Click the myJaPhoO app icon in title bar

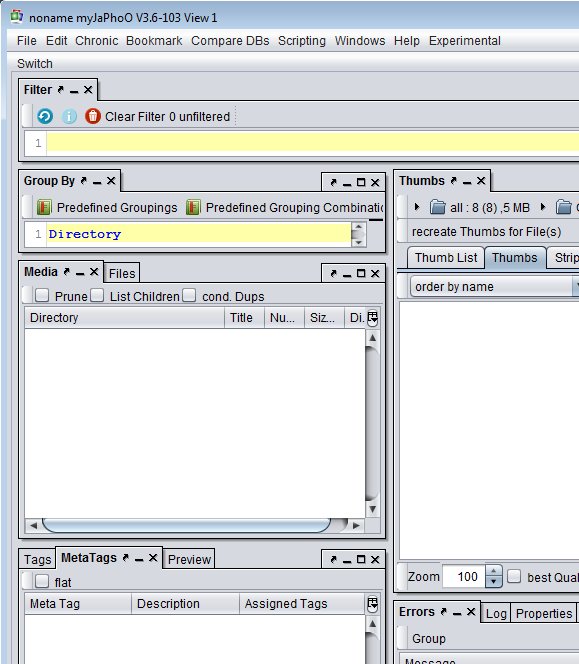click(x=17, y=17)
